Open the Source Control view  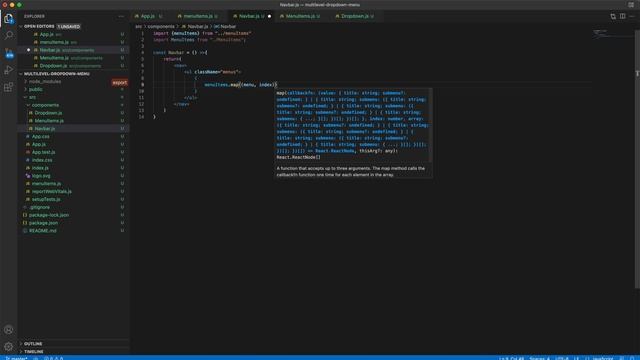click(x=9, y=53)
